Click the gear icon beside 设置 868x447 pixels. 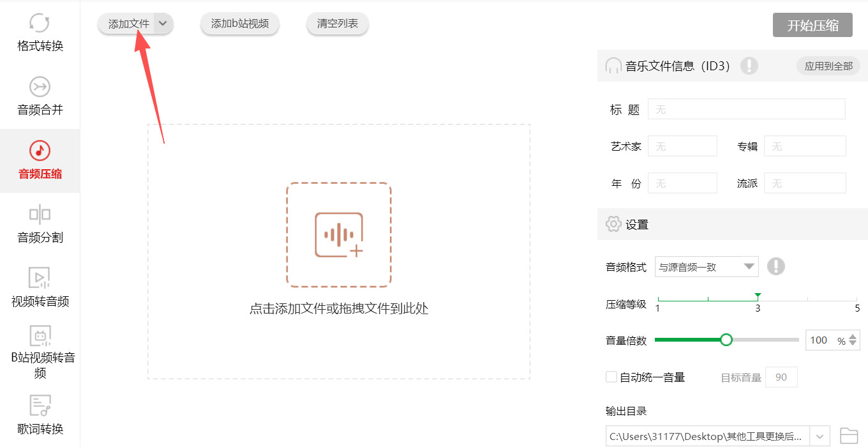pos(613,224)
